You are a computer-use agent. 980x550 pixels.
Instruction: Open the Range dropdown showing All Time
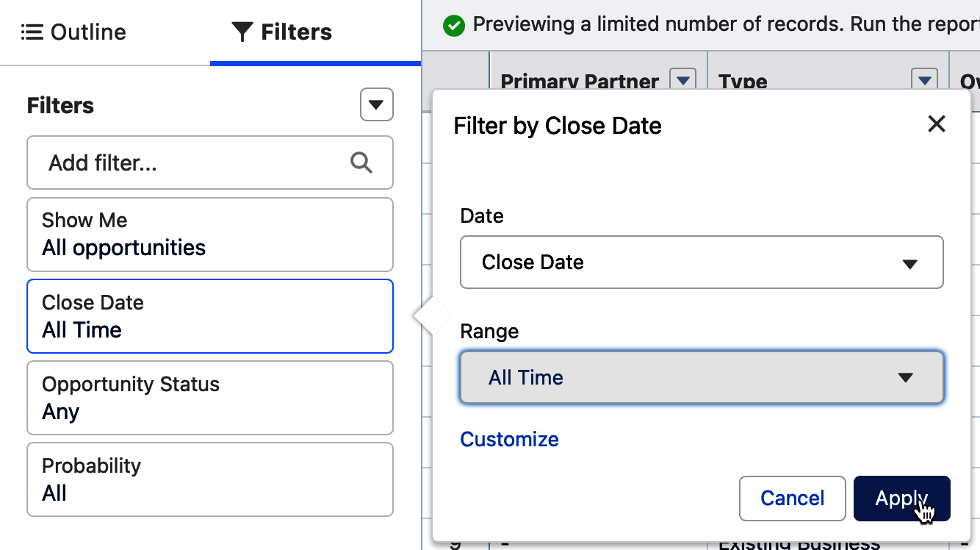[x=702, y=377]
